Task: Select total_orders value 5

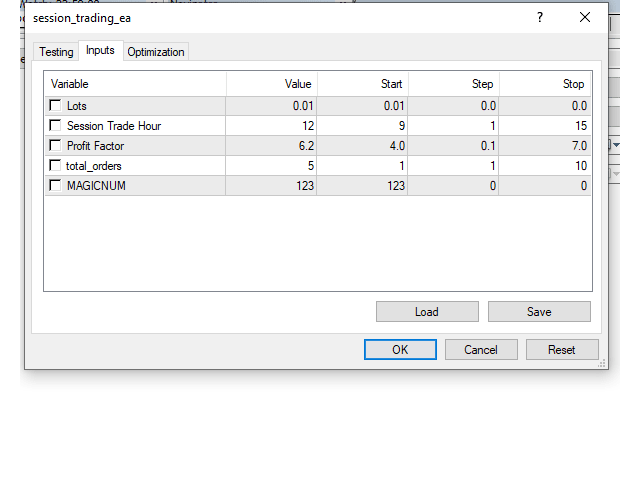Action: (x=271, y=166)
